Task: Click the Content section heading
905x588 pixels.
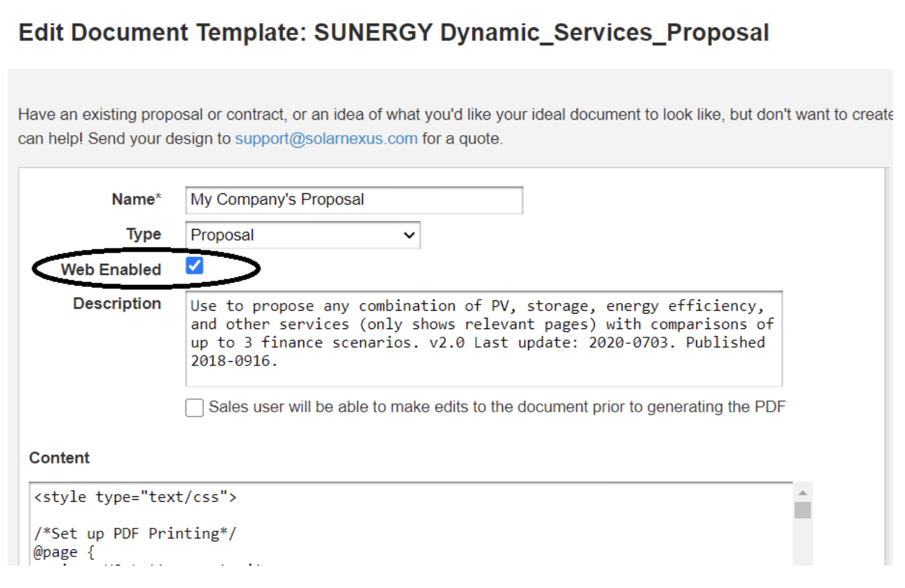Action: [x=60, y=458]
